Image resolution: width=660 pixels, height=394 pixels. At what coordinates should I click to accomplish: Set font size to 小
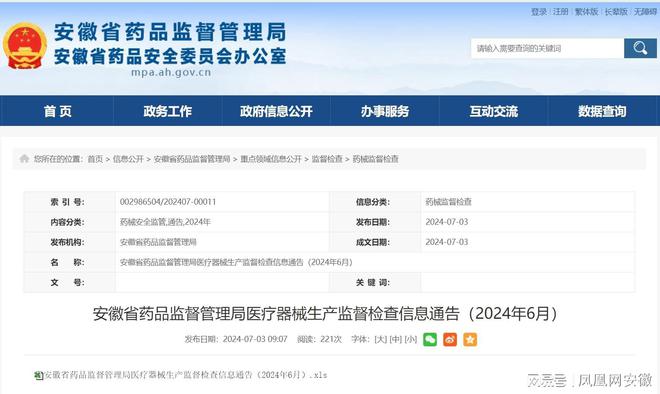[x=411, y=339]
